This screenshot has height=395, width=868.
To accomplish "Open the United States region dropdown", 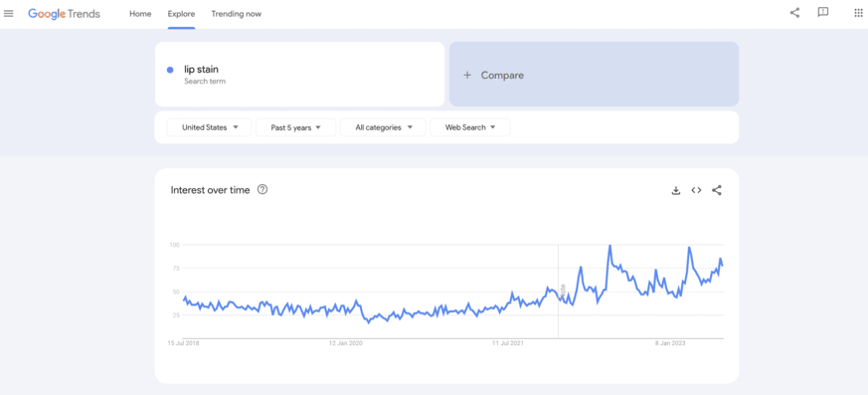I will (x=209, y=127).
